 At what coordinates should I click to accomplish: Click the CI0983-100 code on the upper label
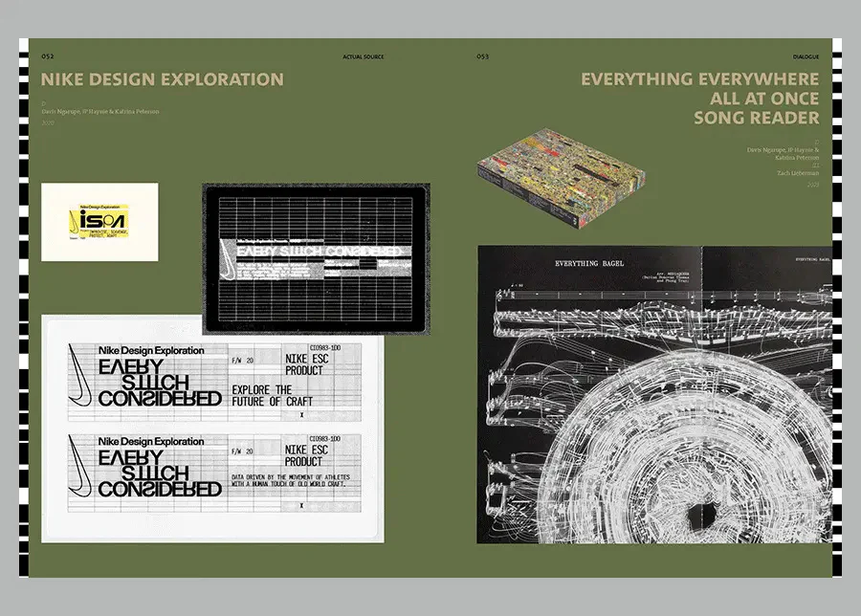click(x=325, y=348)
